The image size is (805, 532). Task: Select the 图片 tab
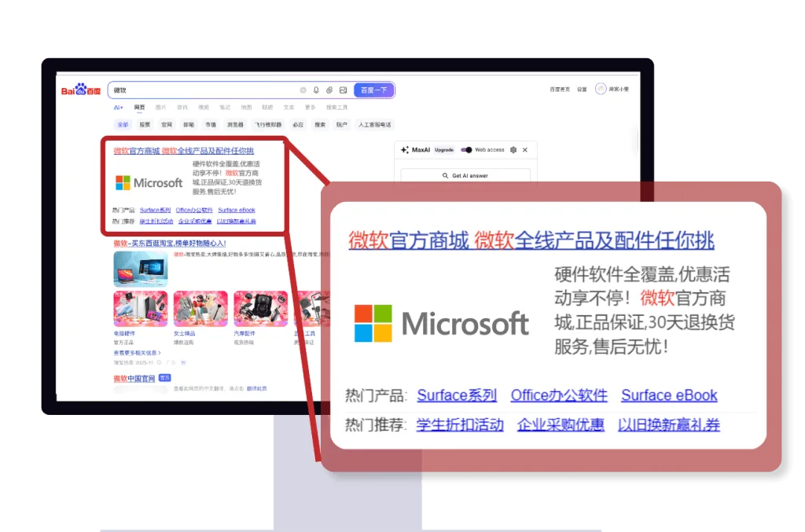point(160,107)
